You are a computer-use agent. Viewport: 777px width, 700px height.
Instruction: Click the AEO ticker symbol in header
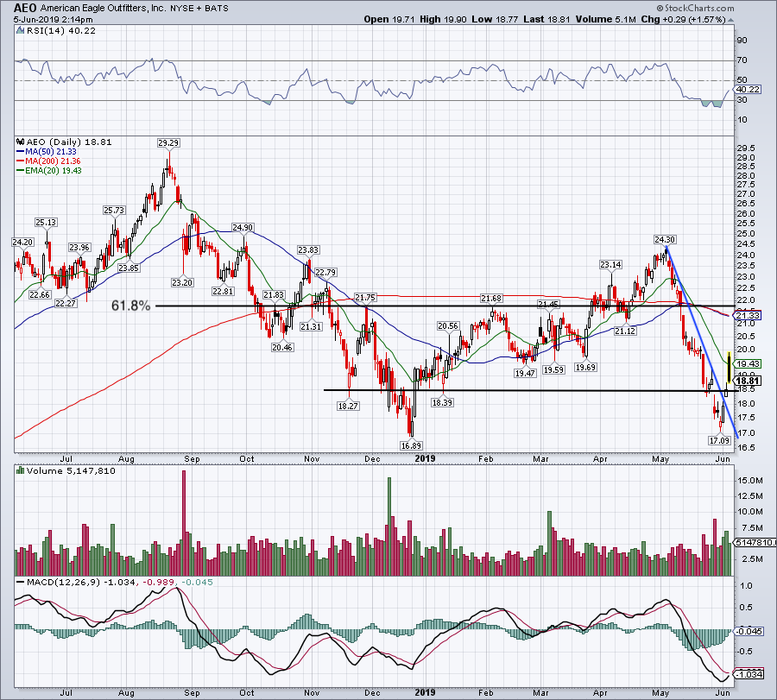pyautogui.click(x=25, y=8)
